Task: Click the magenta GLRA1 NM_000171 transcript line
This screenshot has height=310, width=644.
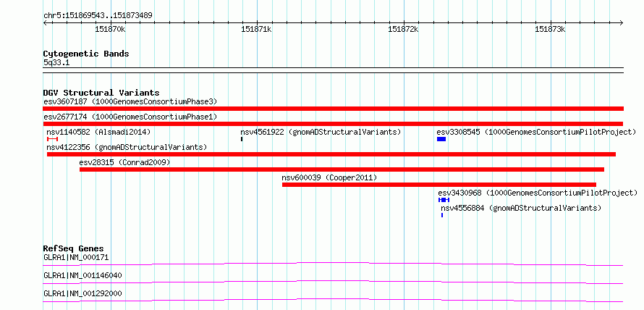Action: 333,264
